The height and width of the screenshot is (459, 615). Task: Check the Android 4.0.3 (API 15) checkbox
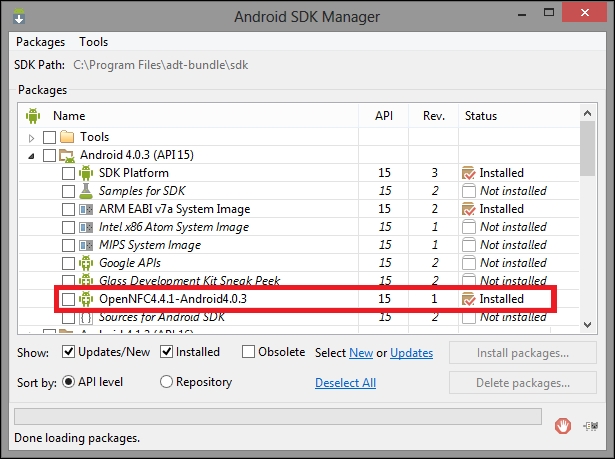coord(49,155)
